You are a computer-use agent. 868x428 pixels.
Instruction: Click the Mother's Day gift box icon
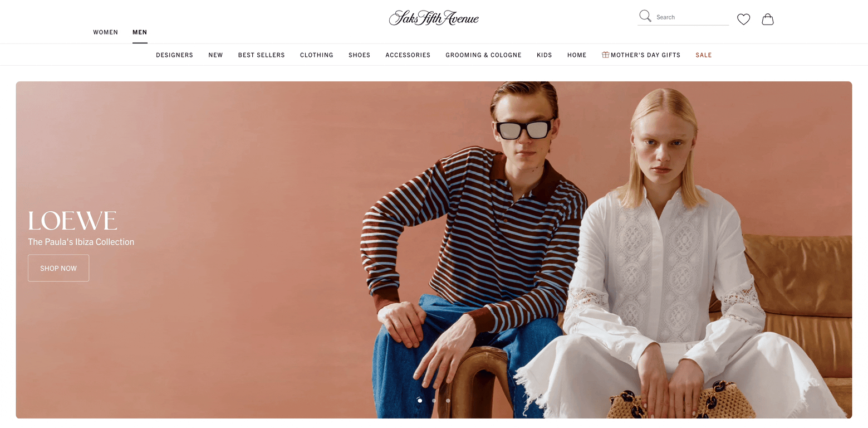tap(605, 55)
